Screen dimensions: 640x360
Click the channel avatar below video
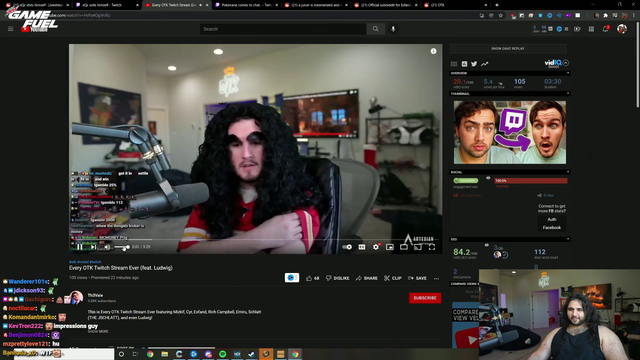(76, 298)
